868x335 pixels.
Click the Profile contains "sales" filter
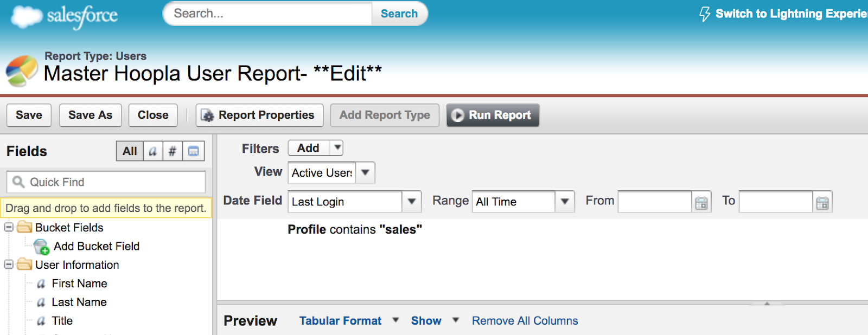(x=355, y=229)
